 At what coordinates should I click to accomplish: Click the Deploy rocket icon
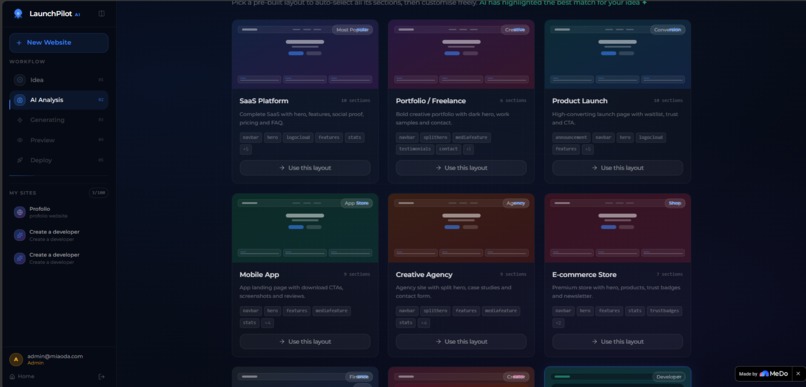[20, 160]
